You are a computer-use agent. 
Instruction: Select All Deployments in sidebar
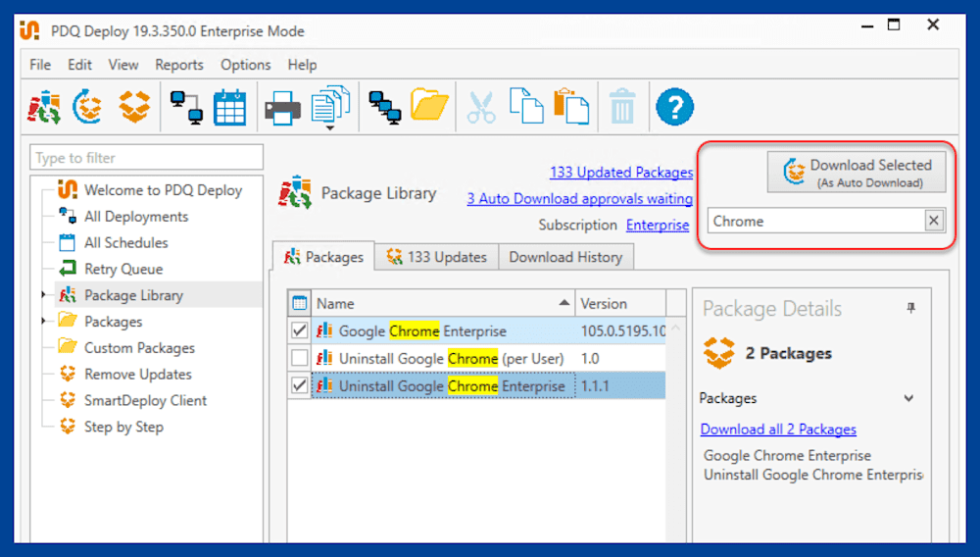coord(136,217)
